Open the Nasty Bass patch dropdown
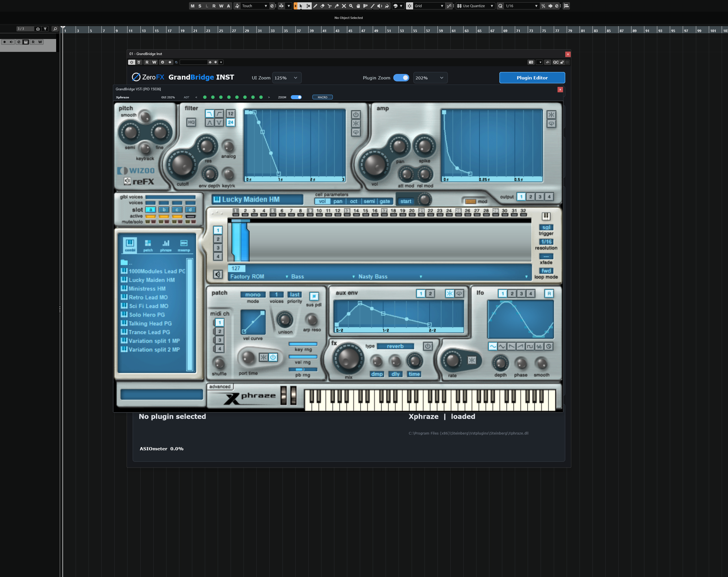 pos(390,277)
